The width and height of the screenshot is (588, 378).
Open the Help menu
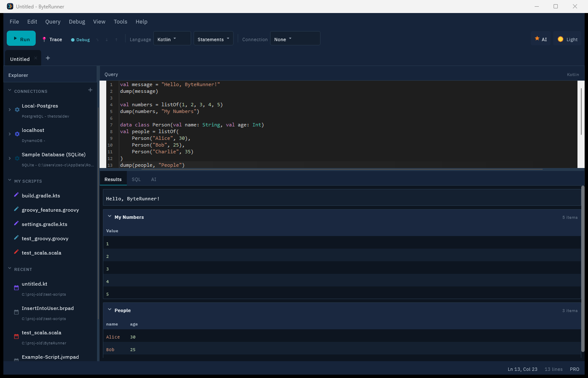point(142,21)
